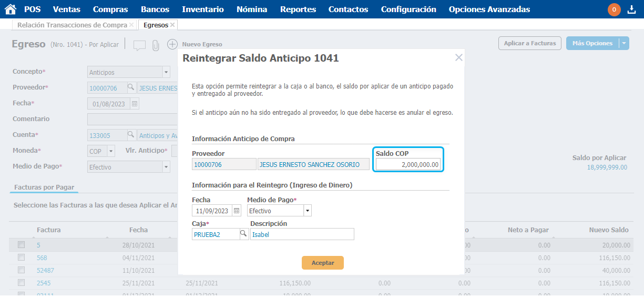Expand the Medio de Pago dropdown in dialog
Screen dimensions: 644x297
click(308, 211)
